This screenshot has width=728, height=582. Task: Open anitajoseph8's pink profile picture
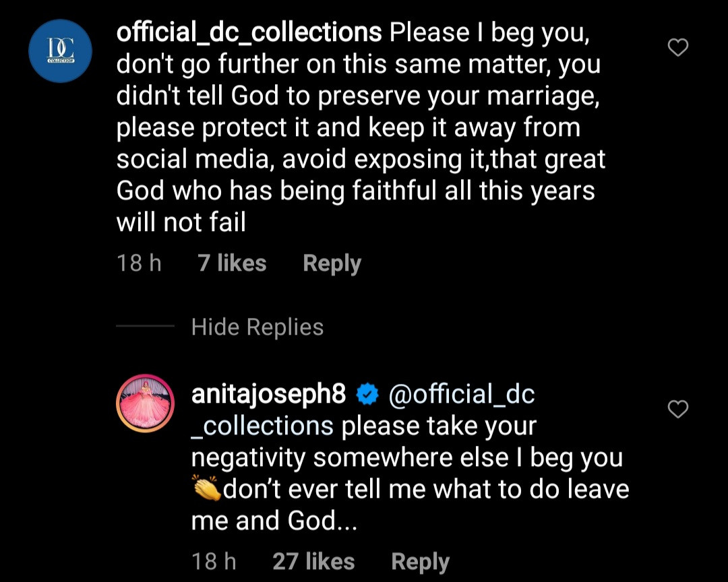146,403
